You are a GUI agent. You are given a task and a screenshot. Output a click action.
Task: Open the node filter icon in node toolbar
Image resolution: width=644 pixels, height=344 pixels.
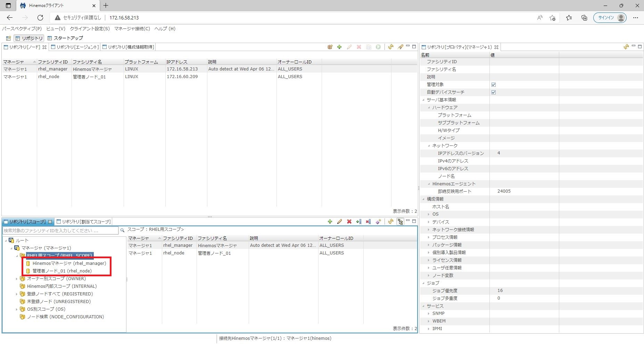pos(401,47)
